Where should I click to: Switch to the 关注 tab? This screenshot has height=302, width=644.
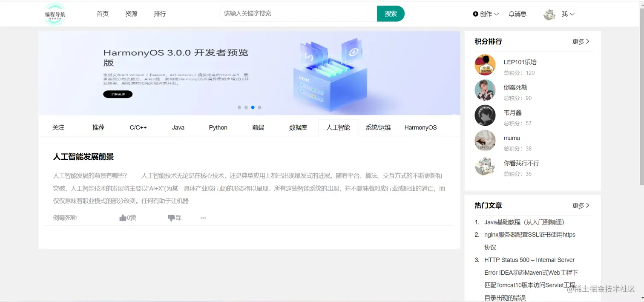(x=58, y=127)
